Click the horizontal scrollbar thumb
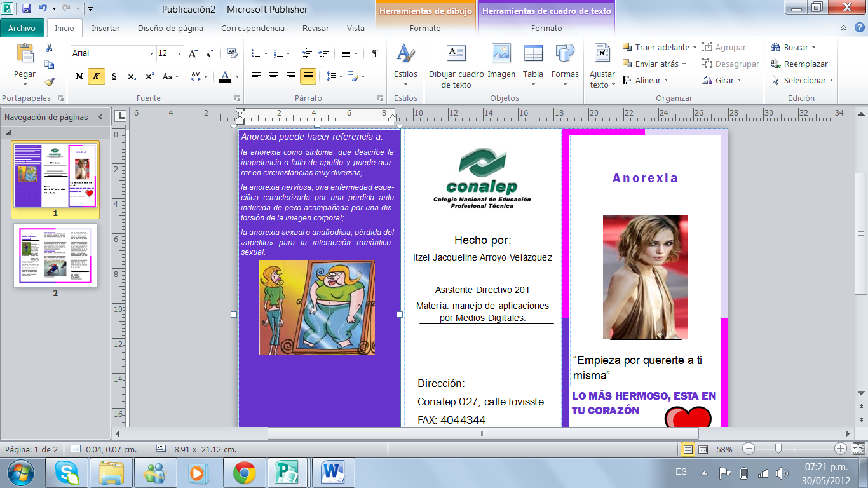This screenshot has width=868, height=488. click(x=482, y=433)
